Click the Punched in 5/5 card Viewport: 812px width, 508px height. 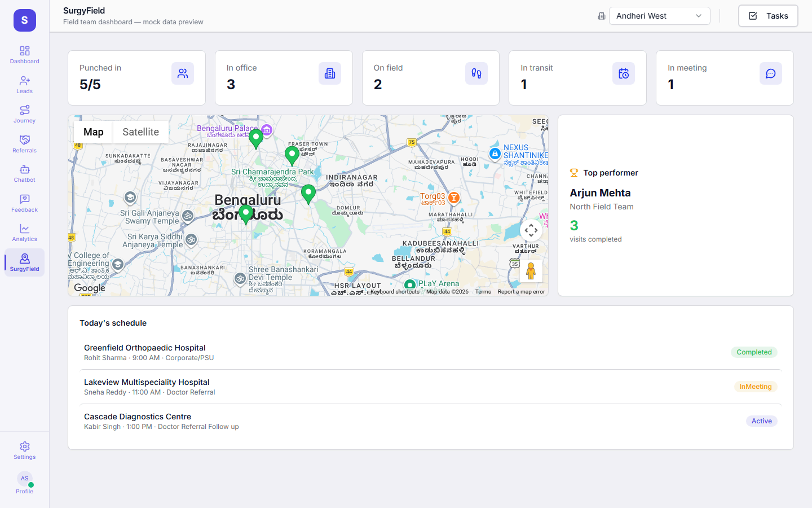pyautogui.click(x=136, y=78)
